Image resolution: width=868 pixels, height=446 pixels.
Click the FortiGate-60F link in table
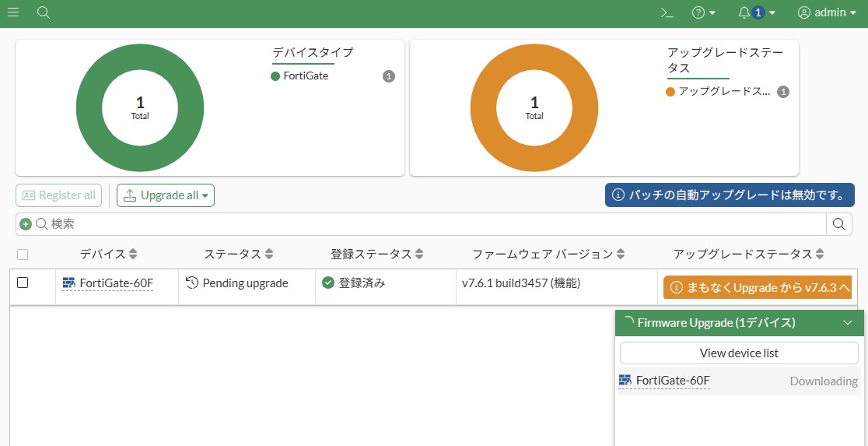tap(116, 283)
